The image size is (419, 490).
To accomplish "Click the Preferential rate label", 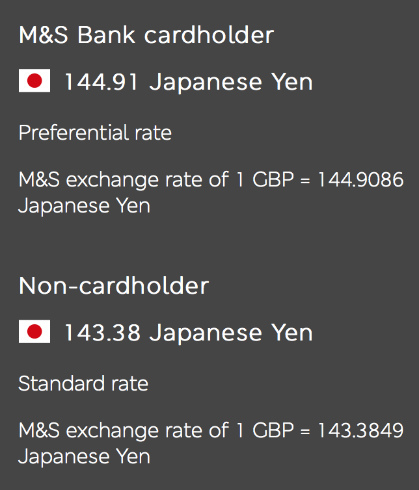I will click(95, 133).
